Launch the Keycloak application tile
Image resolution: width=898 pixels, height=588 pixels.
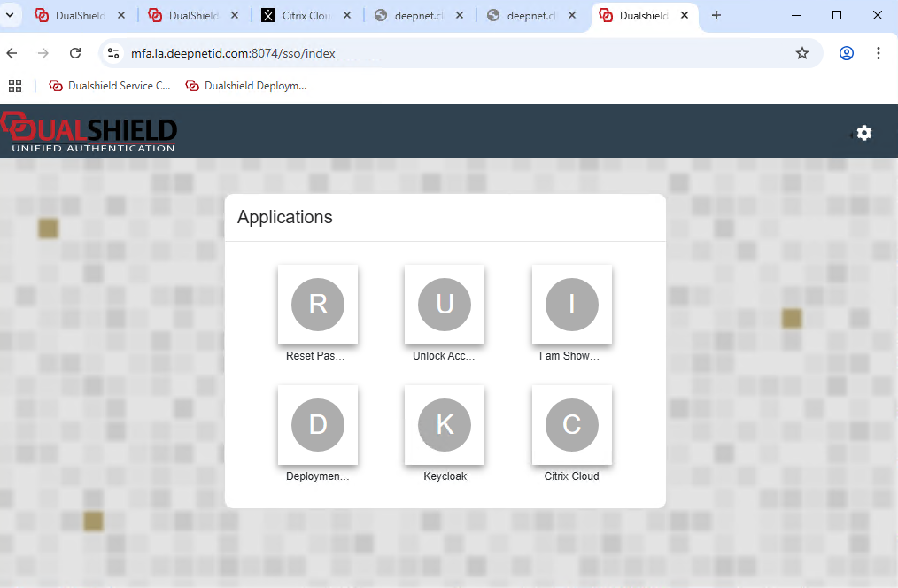pyautogui.click(x=444, y=425)
